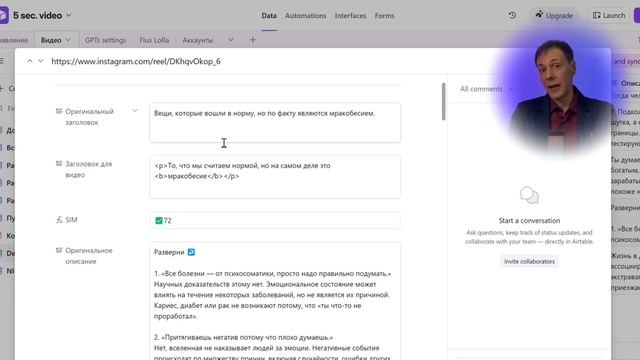Add a new table with plus icon
This screenshot has width=640, height=360.
coord(253,40)
